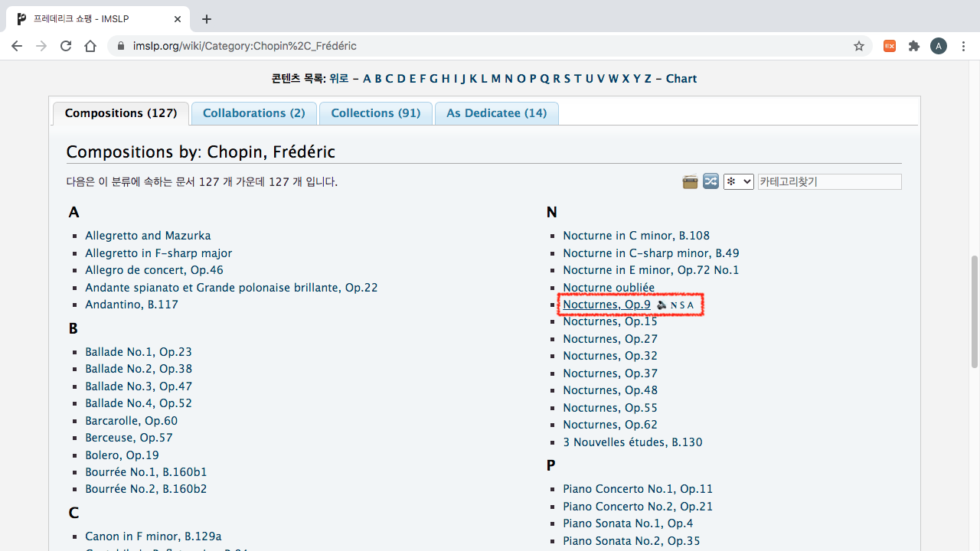Open the Chrome profile avatar
Image resolution: width=980 pixels, height=551 pixels.
tap(939, 46)
